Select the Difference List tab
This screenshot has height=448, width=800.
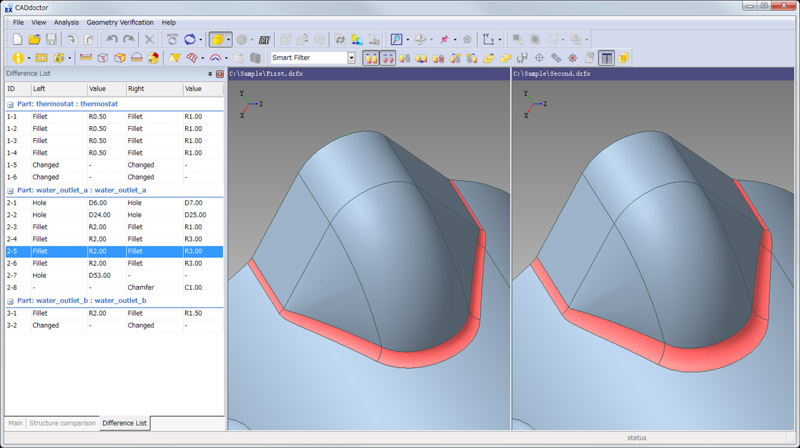click(124, 423)
